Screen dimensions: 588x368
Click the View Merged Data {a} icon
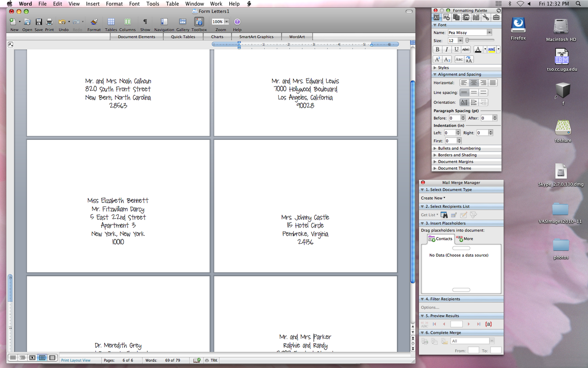point(488,324)
